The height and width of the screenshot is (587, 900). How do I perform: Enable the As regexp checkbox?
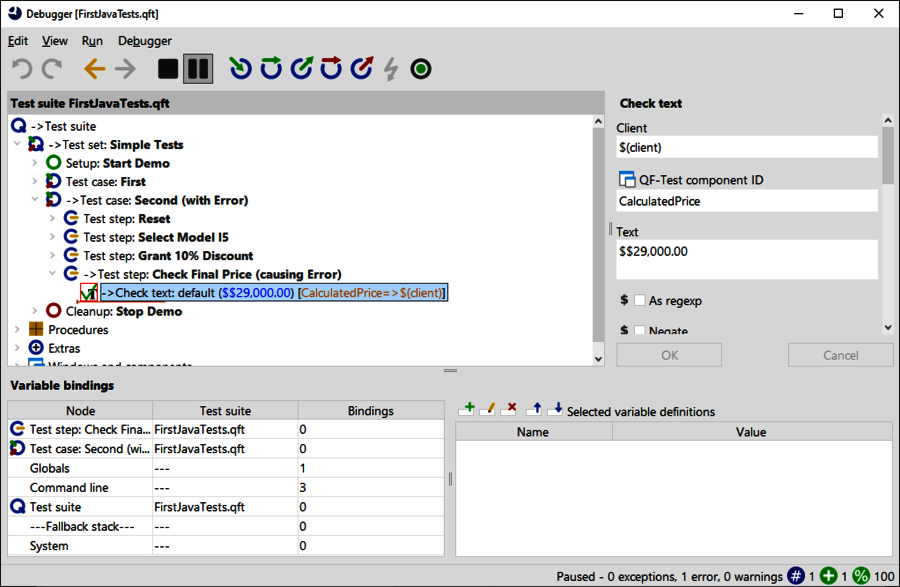tap(640, 300)
